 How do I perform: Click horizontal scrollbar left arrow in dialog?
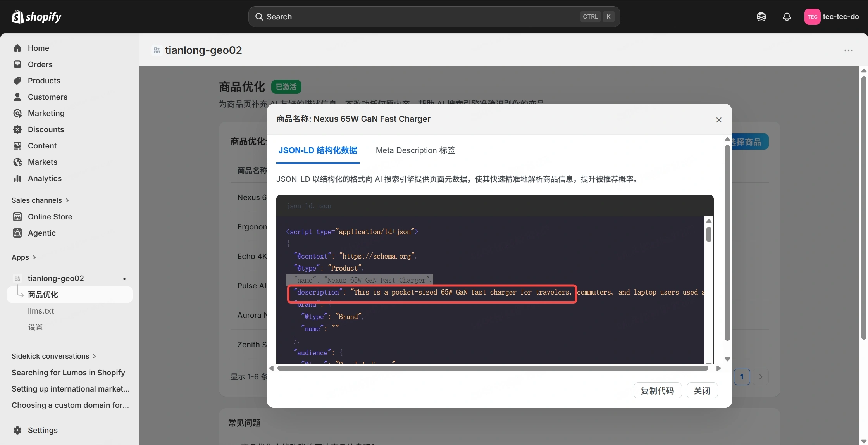tap(272, 368)
